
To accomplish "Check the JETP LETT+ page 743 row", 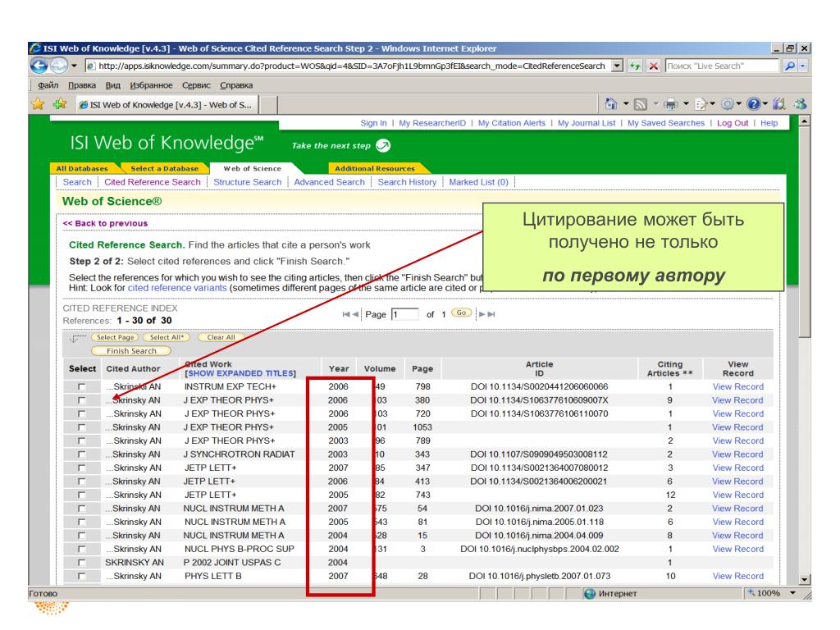I will (81, 495).
